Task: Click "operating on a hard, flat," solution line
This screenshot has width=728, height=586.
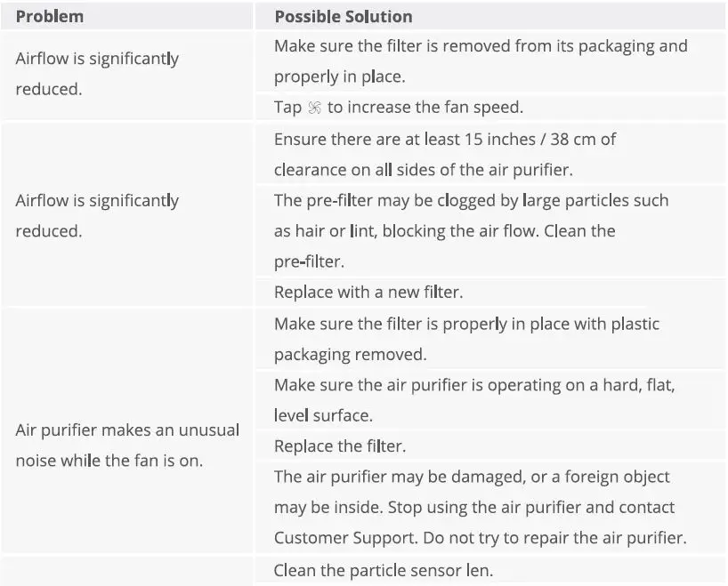Action: (x=480, y=384)
